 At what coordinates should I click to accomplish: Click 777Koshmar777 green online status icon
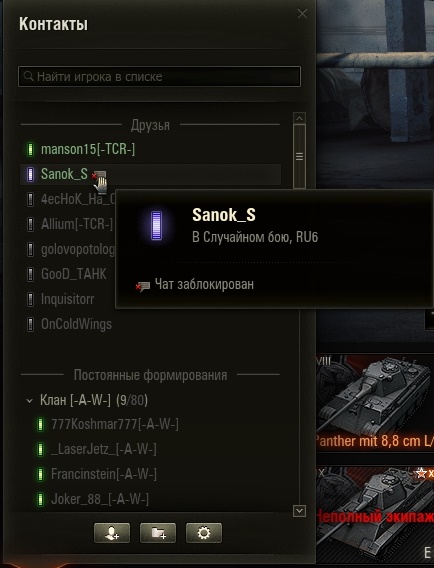tap(41, 424)
